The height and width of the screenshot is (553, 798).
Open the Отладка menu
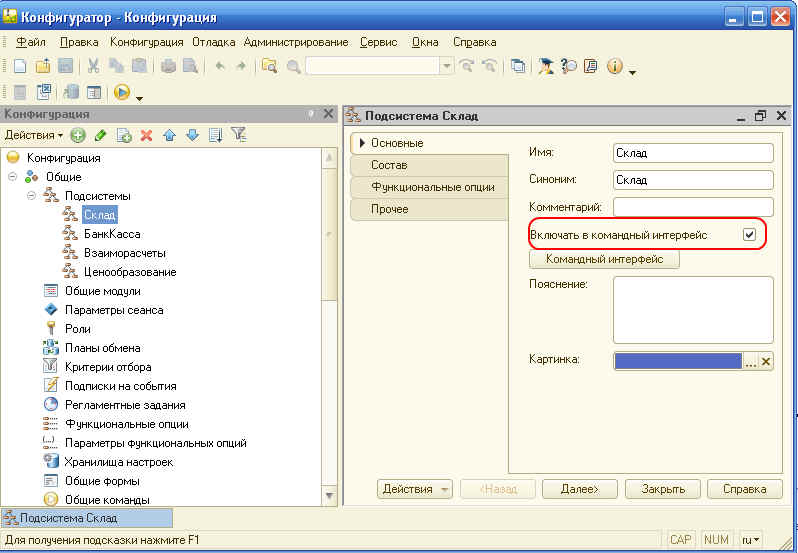click(214, 42)
